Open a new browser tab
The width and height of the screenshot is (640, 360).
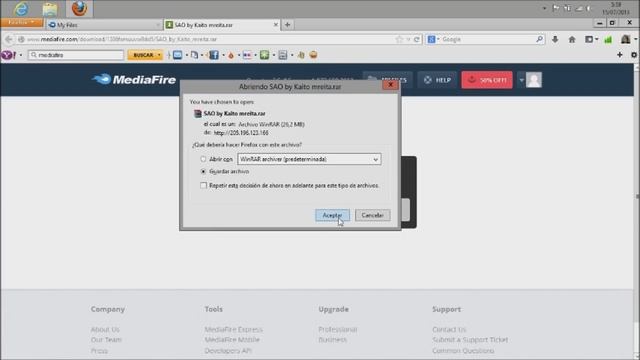pyautogui.click(x=287, y=25)
